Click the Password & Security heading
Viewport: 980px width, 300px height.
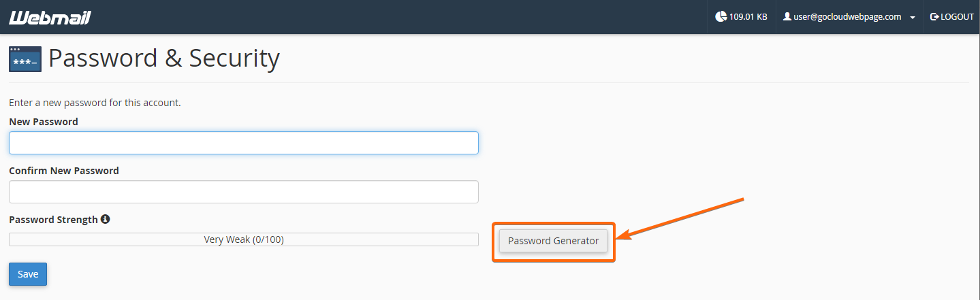point(164,59)
